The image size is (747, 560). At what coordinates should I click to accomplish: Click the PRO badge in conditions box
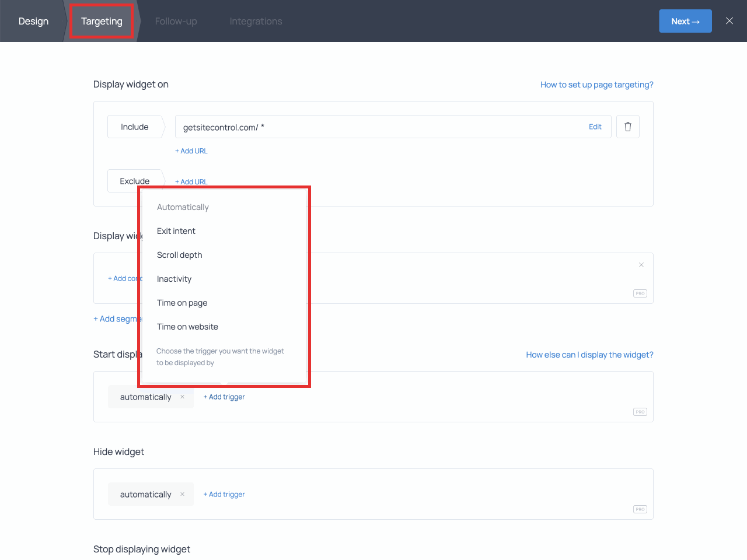pyautogui.click(x=640, y=293)
